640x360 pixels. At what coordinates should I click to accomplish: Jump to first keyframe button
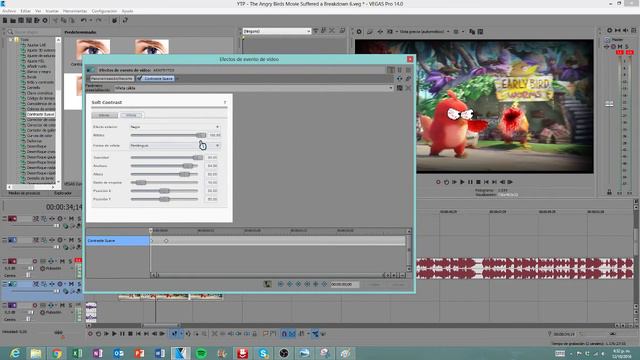click(x=281, y=284)
